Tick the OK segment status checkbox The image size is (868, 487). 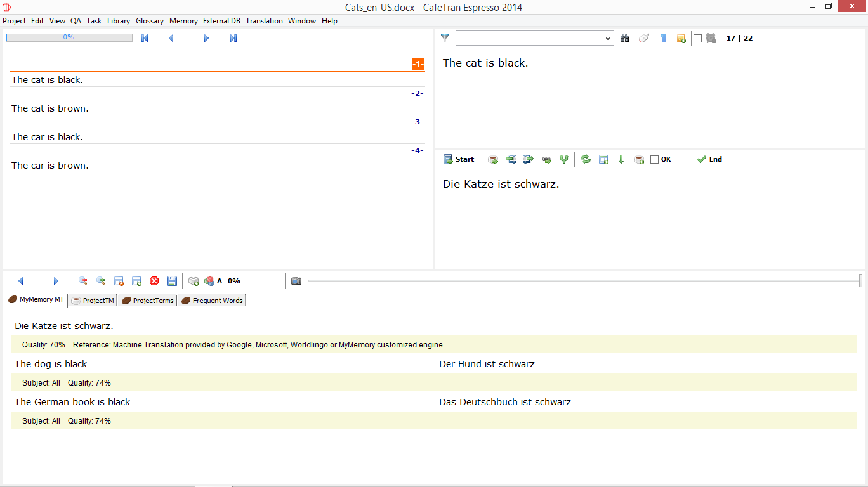655,160
